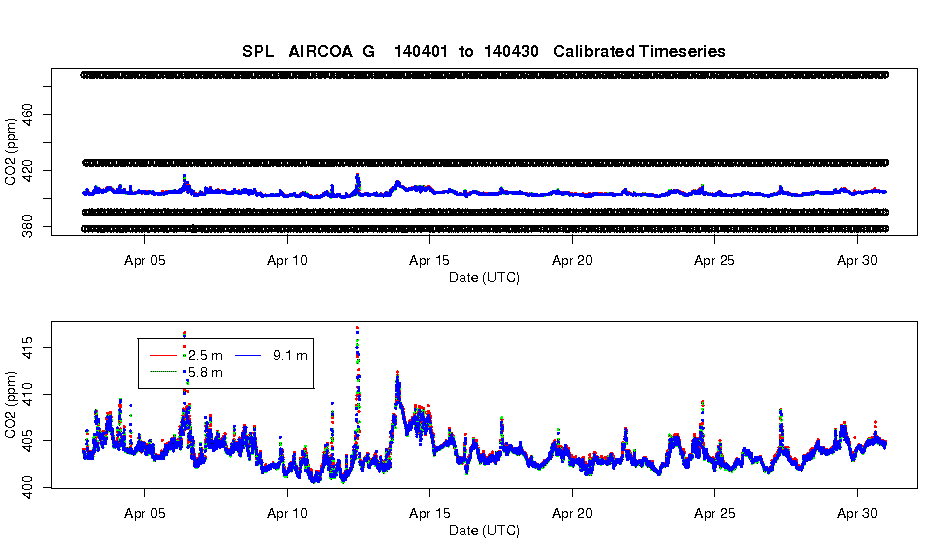Click 'Apr 15' under the 380–460 ppm plot
This screenshot has width=936, height=540.
click(x=429, y=261)
